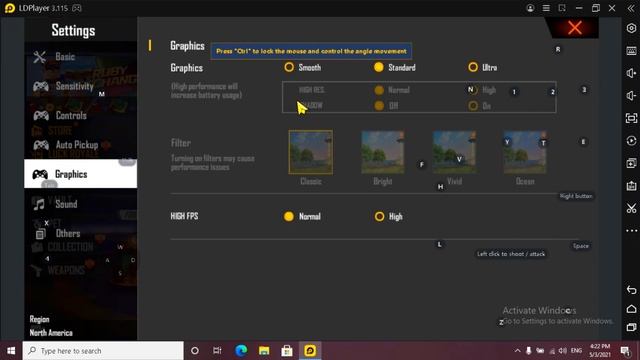The image size is (640, 360).
Task: Select the Graphics settings tab
Action: coord(80,174)
